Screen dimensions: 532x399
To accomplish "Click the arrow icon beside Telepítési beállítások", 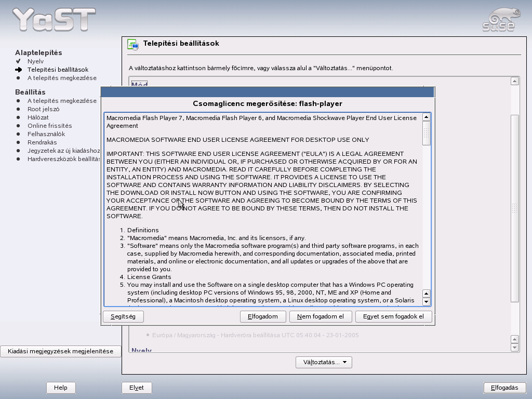I will click(18, 70).
